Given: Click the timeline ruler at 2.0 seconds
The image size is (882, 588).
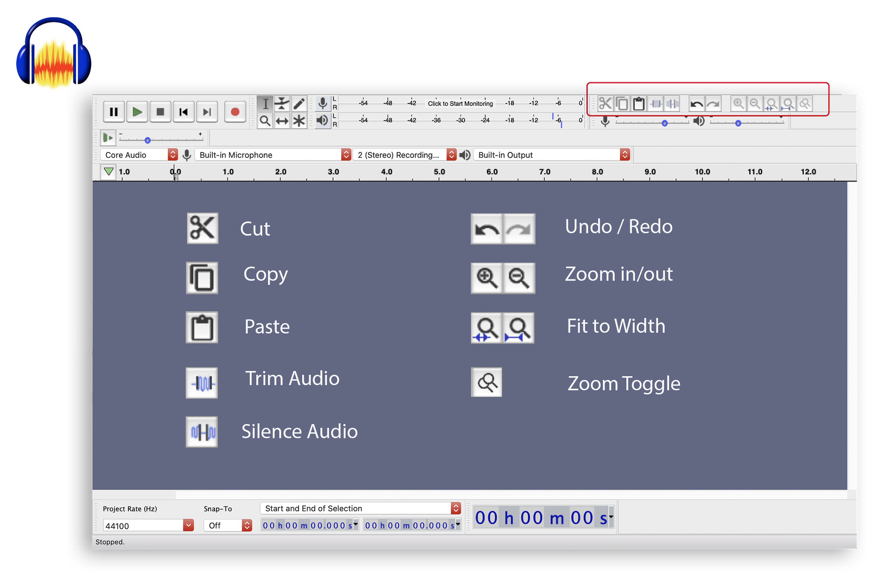Looking at the screenshot, I should (280, 172).
